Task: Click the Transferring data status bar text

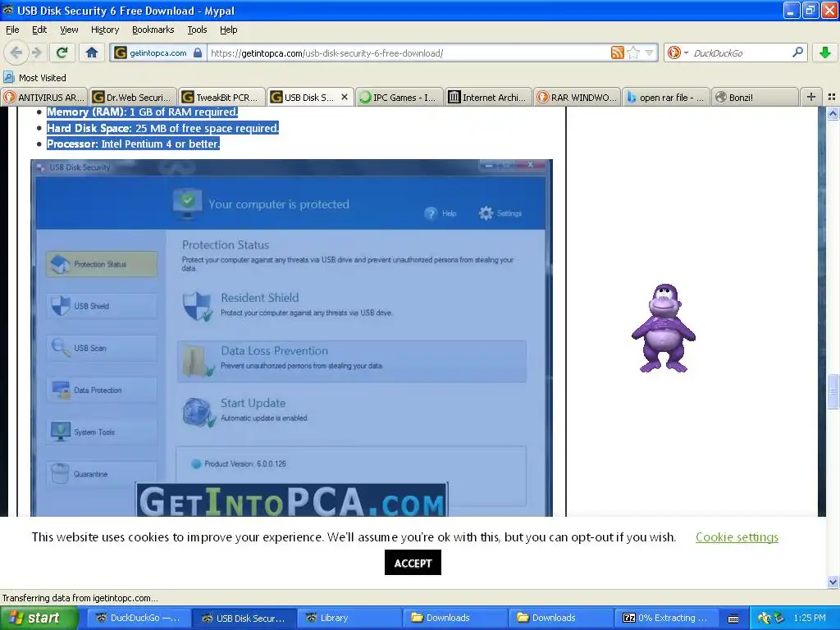Action: tap(80, 598)
